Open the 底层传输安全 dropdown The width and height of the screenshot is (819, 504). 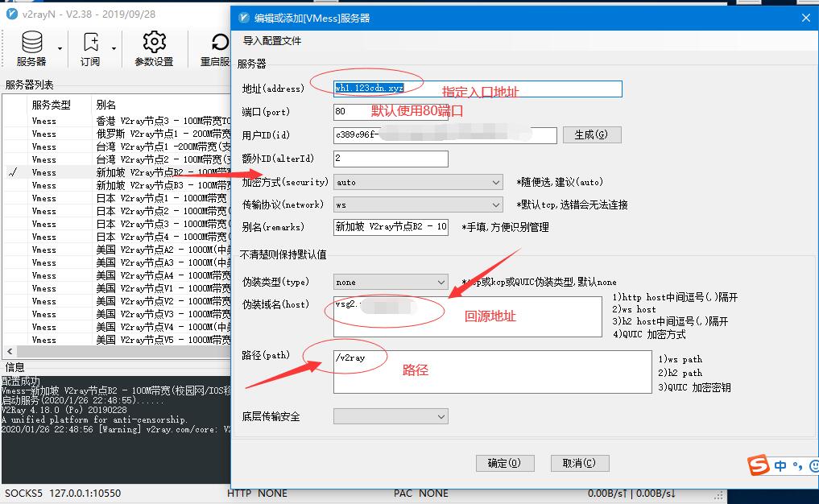click(391, 416)
